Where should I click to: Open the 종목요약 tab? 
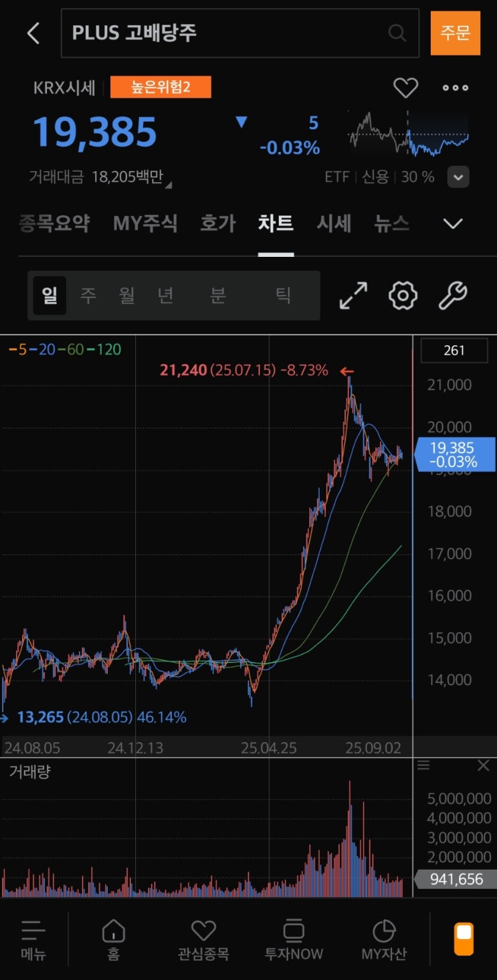point(54,223)
